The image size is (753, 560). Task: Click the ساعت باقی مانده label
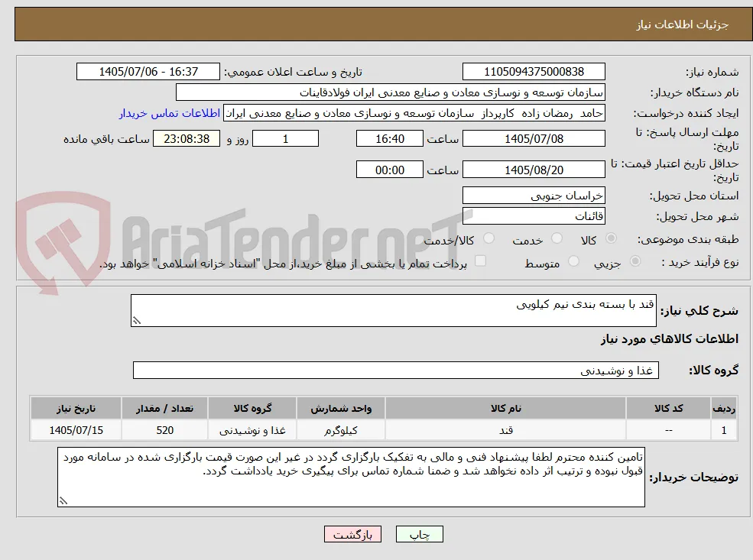[x=106, y=139]
